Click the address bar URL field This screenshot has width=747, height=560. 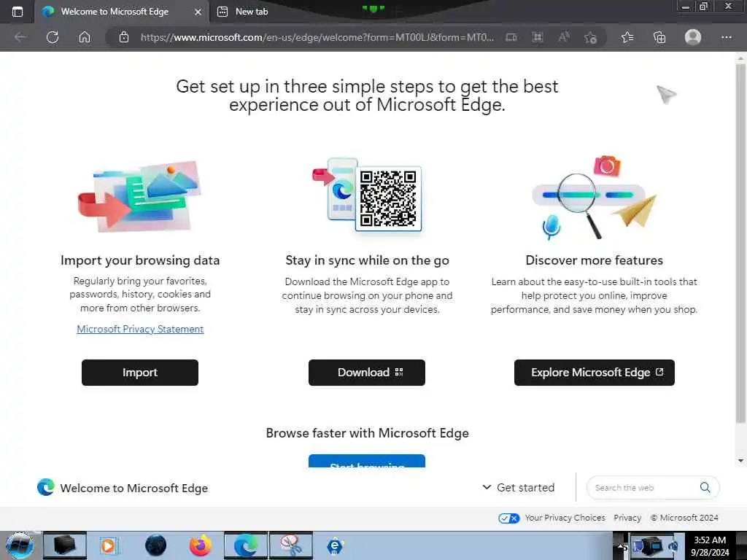[x=317, y=37]
